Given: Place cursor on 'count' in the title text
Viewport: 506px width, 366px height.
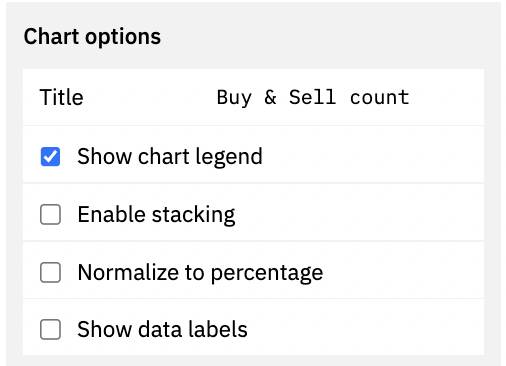Looking at the screenshot, I should point(380,98).
